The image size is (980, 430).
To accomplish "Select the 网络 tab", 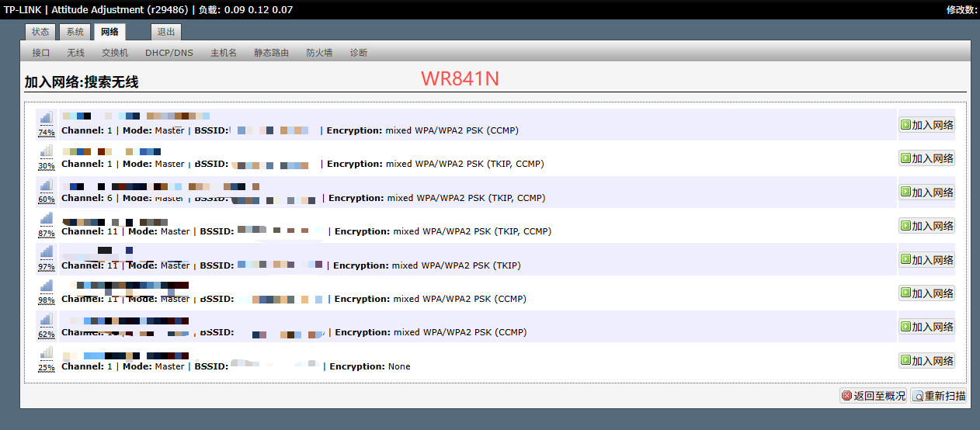I will (x=109, y=32).
